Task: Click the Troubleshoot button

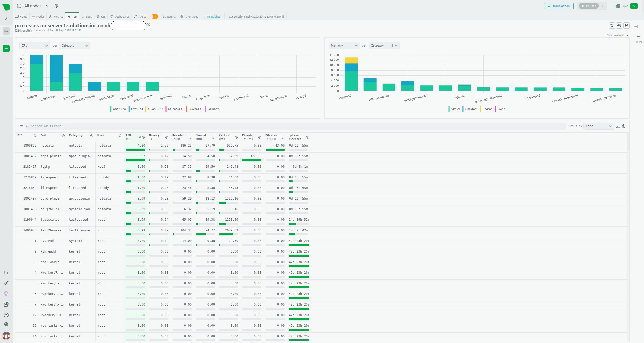Action: point(559,6)
